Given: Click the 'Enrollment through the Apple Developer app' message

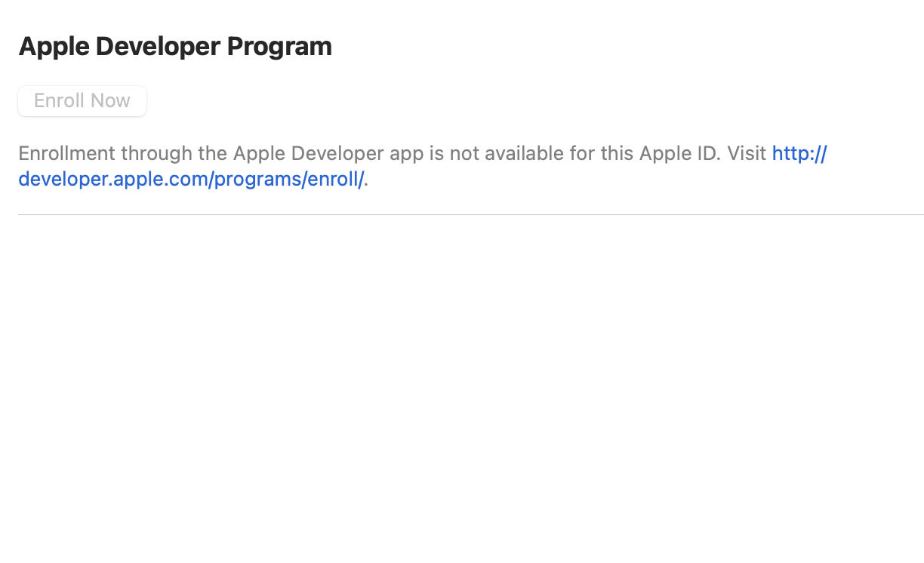Looking at the screenshot, I should point(423,166).
